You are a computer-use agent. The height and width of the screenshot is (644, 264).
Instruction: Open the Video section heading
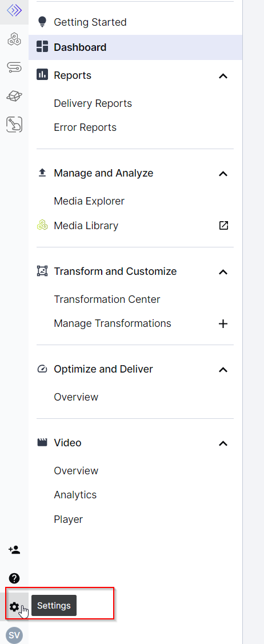pos(67,442)
